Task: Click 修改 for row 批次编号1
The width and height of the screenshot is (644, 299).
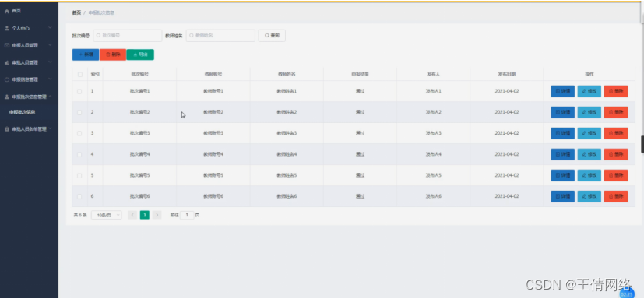Action: [589, 91]
